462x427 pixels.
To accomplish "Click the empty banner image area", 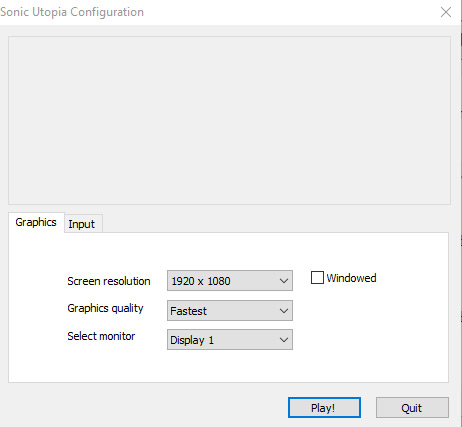I will click(x=229, y=120).
